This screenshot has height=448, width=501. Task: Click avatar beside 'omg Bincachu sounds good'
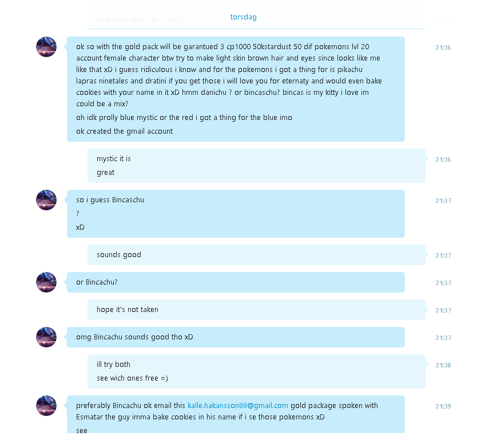[46, 337]
